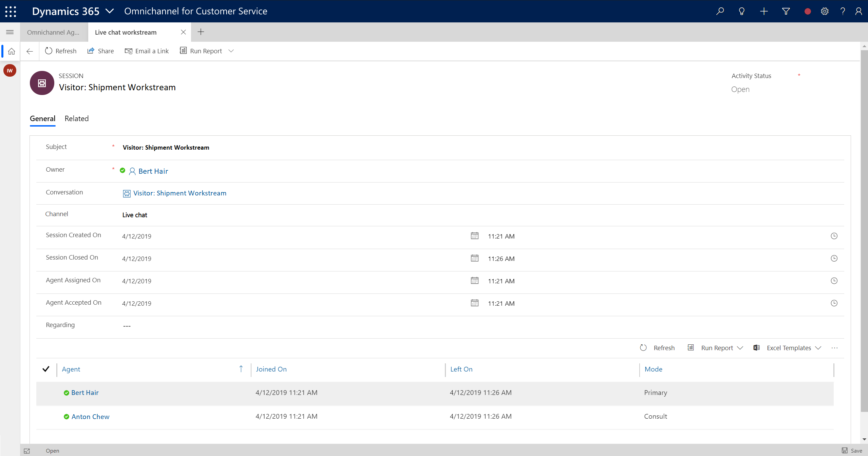The width and height of the screenshot is (868, 456).
Task: Select the General tab
Action: (x=42, y=118)
